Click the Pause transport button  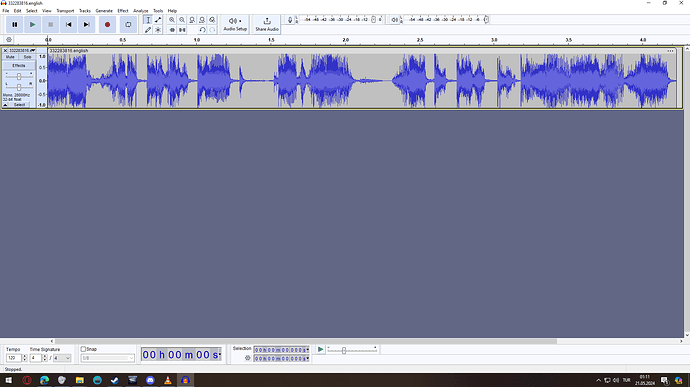coord(15,25)
